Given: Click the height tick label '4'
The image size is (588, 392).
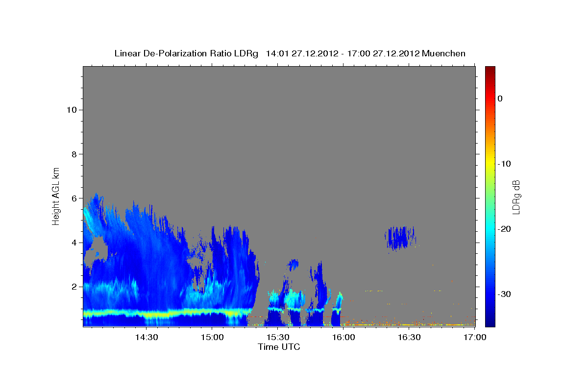Looking at the screenshot, I should 73,243.
